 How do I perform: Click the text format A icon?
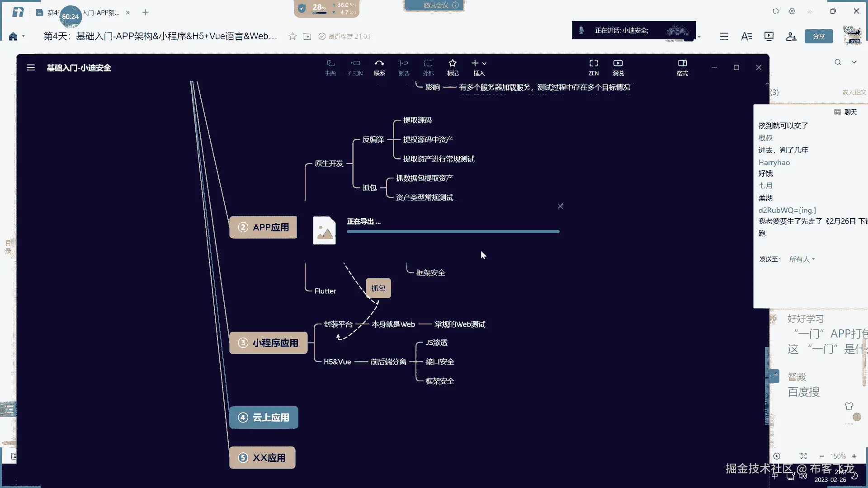pyautogui.click(x=746, y=36)
